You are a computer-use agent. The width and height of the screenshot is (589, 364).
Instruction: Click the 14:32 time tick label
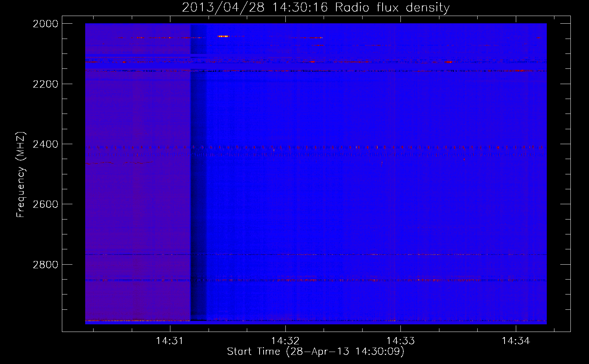click(285, 341)
